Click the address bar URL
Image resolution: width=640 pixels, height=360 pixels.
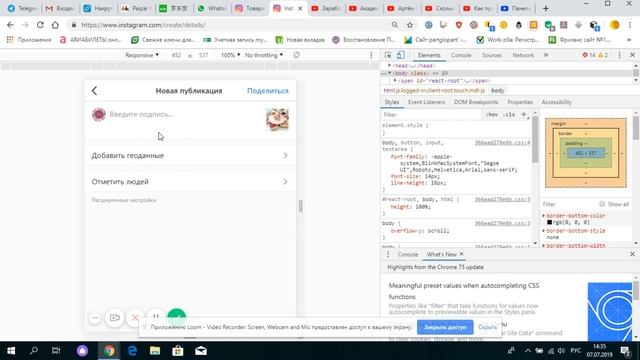click(x=143, y=25)
